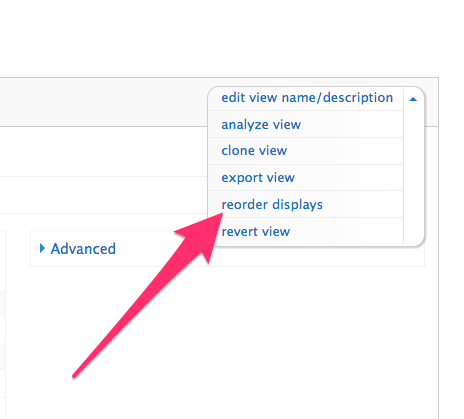The width and height of the screenshot is (464, 419).
Task: Collapse the view actions dropdown arrow
Action: click(413, 99)
